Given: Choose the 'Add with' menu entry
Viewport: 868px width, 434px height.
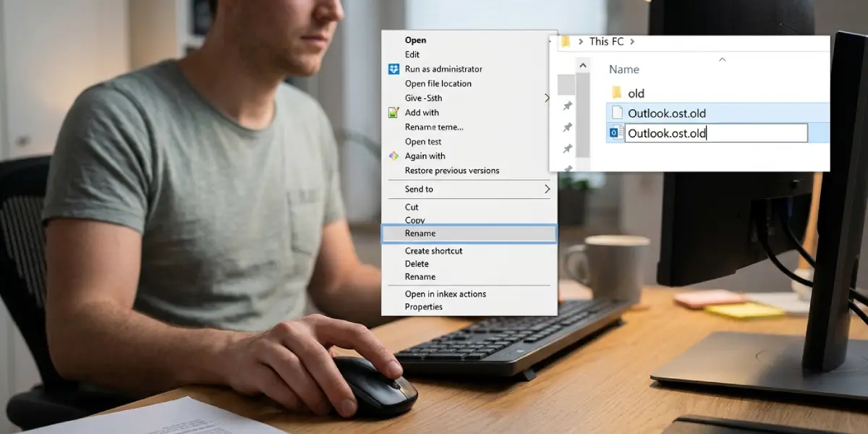Looking at the screenshot, I should (422, 112).
